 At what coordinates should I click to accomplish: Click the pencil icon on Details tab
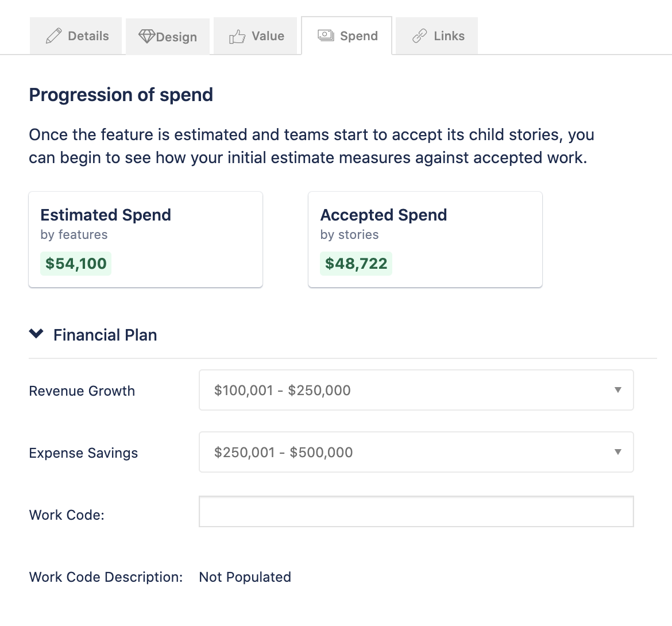53,36
